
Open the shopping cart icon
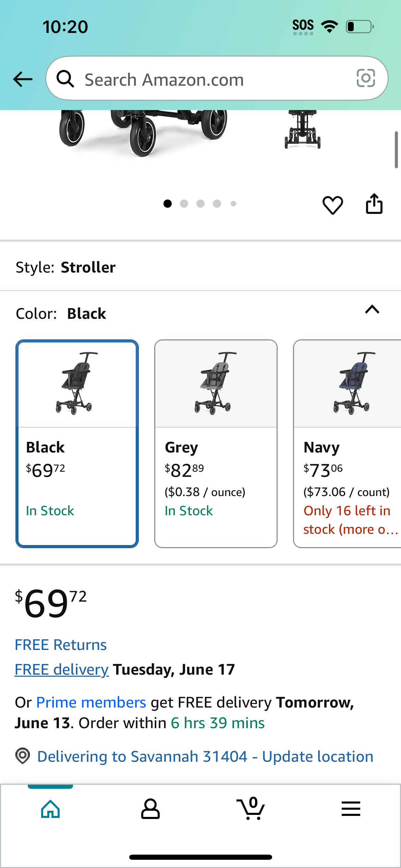point(251,808)
